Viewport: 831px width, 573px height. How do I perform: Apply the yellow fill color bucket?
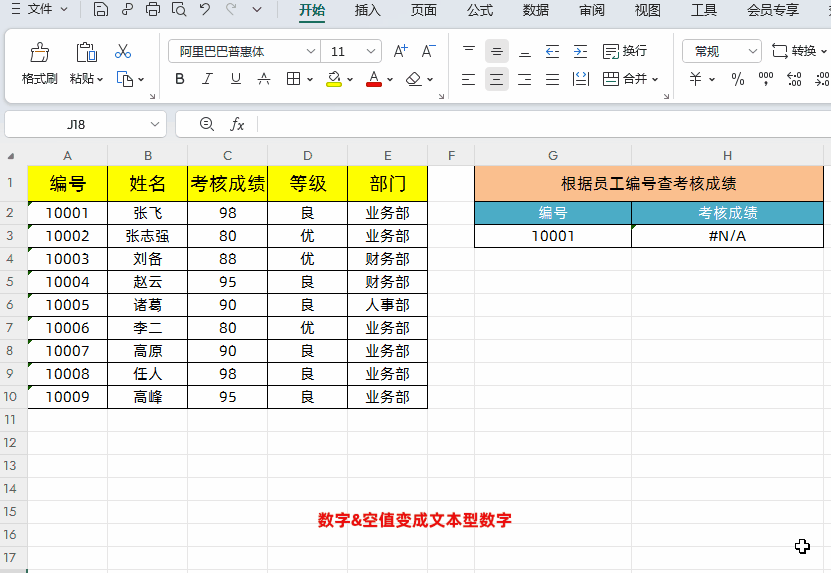pyautogui.click(x=334, y=79)
